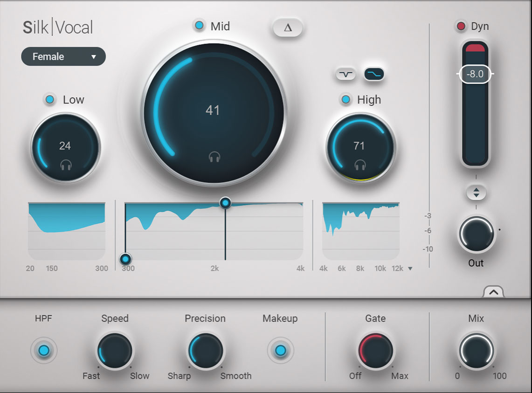
Task: Toggle the Makeup gain button
Action: point(280,351)
